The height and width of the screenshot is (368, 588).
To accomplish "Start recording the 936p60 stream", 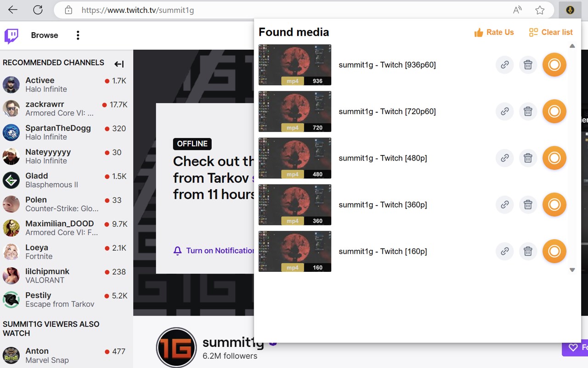I will (554, 65).
